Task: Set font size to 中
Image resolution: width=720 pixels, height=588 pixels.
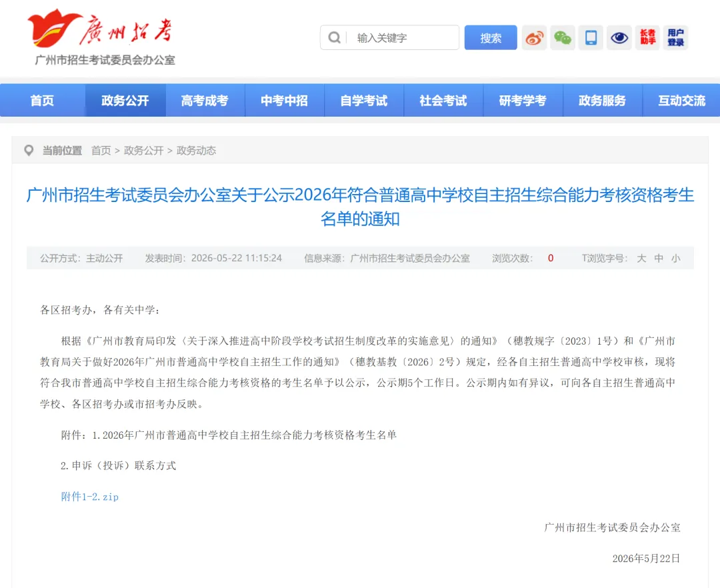Action: pos(659,259)
